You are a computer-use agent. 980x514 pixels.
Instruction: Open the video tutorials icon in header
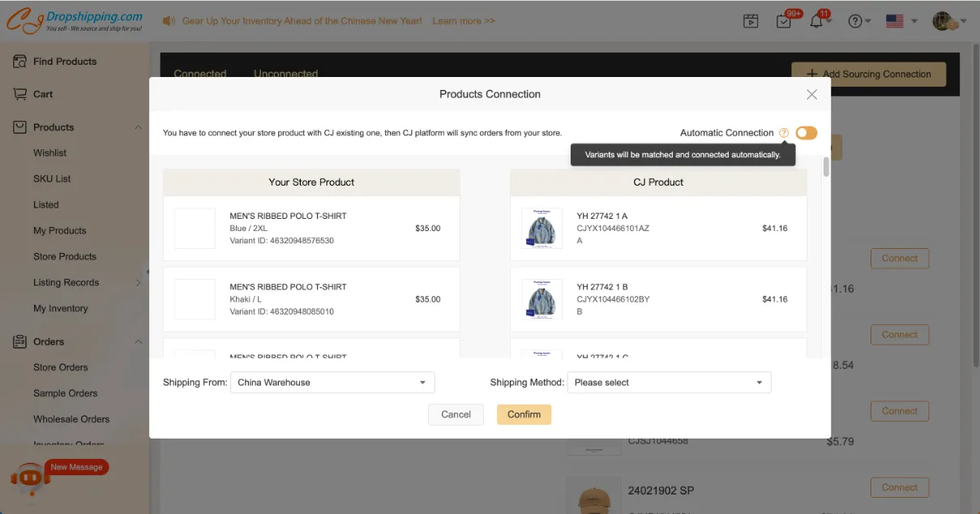point(751,22)
